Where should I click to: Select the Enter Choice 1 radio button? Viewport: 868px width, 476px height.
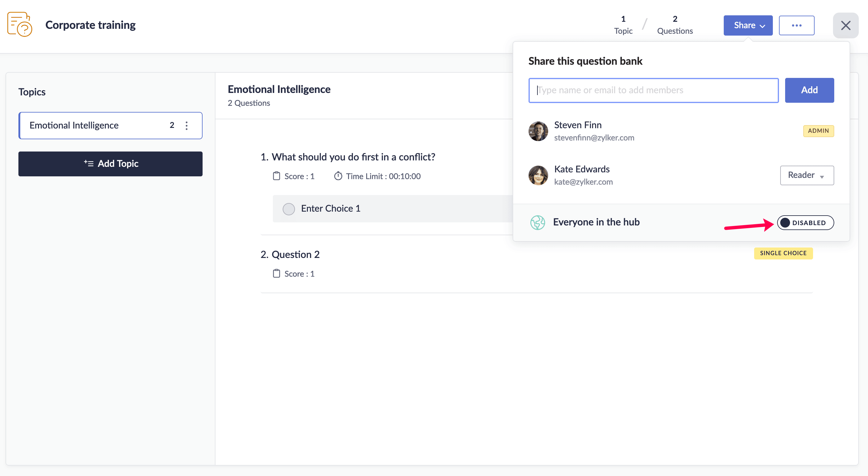tap(289, 209)
